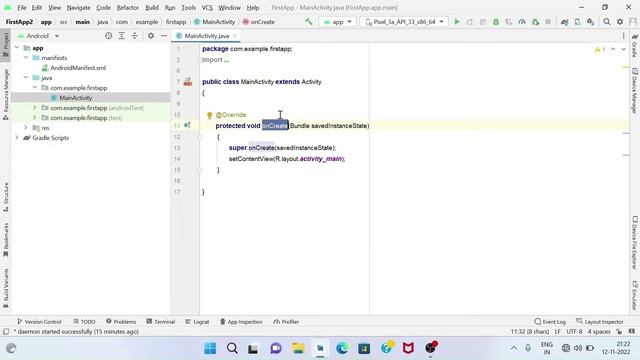Open IDE settings gear in top toolbar

[620, 22]
